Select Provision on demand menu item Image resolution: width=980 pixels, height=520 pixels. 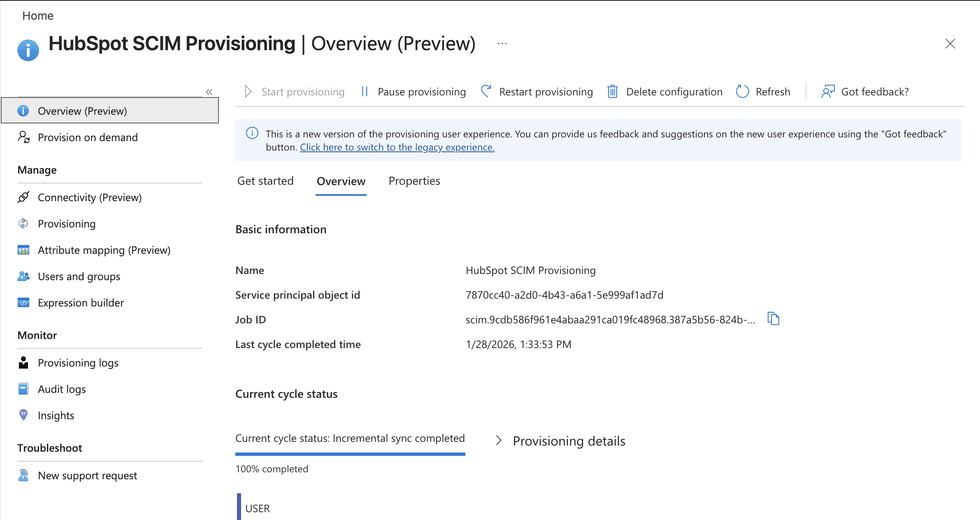tap(87, 137)
